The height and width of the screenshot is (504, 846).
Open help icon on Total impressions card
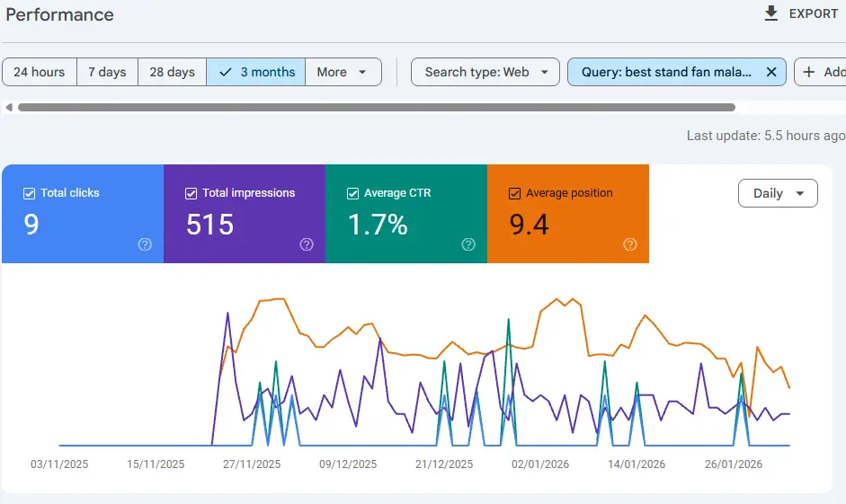point(307,244)
